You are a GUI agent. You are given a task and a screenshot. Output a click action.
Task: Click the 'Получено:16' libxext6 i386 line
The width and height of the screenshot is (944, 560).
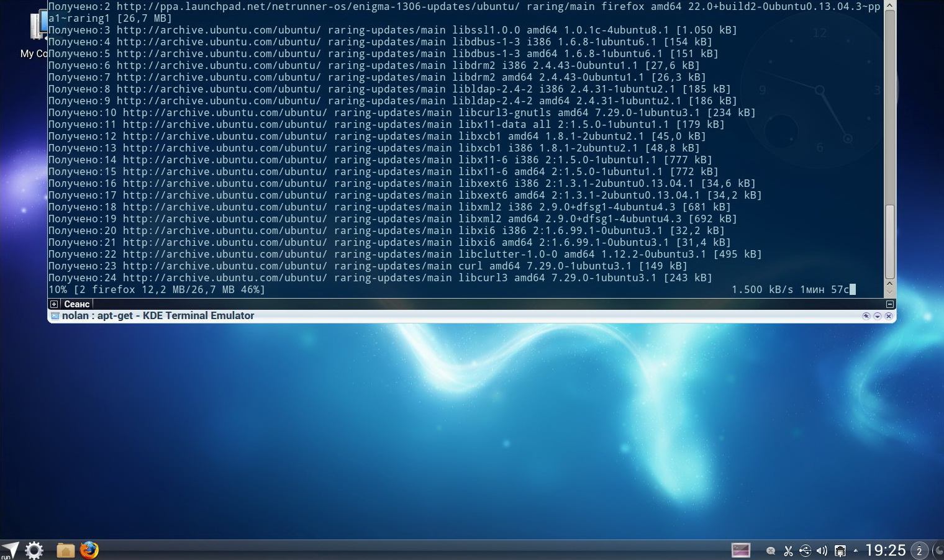coord(402,183)
